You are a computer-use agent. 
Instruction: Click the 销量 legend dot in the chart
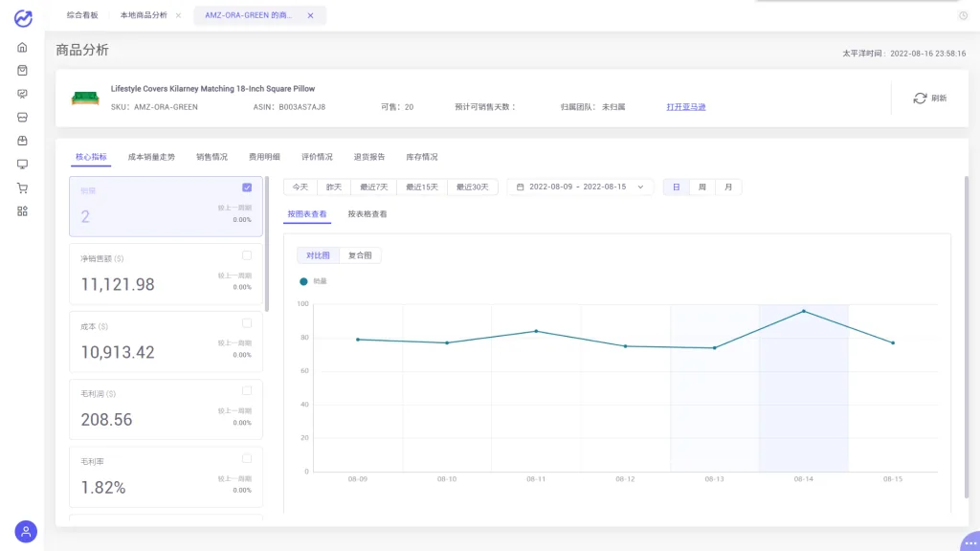[303, 282]
